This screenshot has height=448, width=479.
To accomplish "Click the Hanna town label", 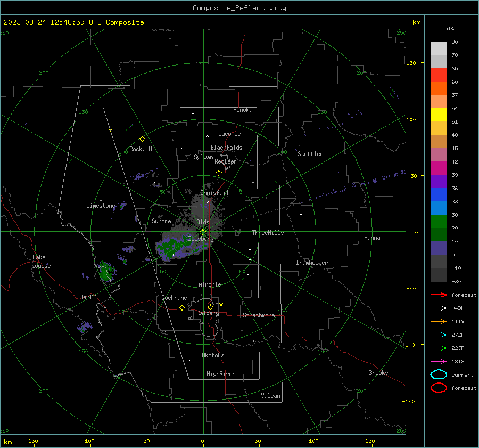I will (372, 238).
